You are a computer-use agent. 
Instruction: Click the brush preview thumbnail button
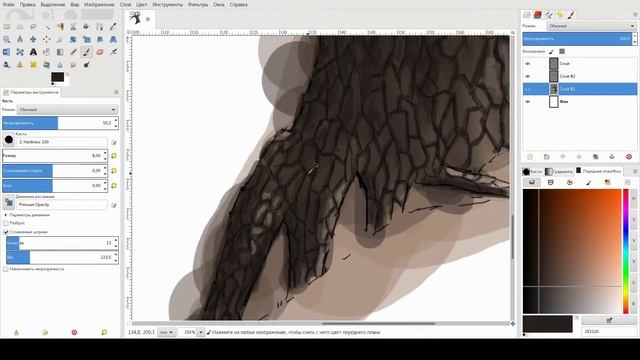9,140
